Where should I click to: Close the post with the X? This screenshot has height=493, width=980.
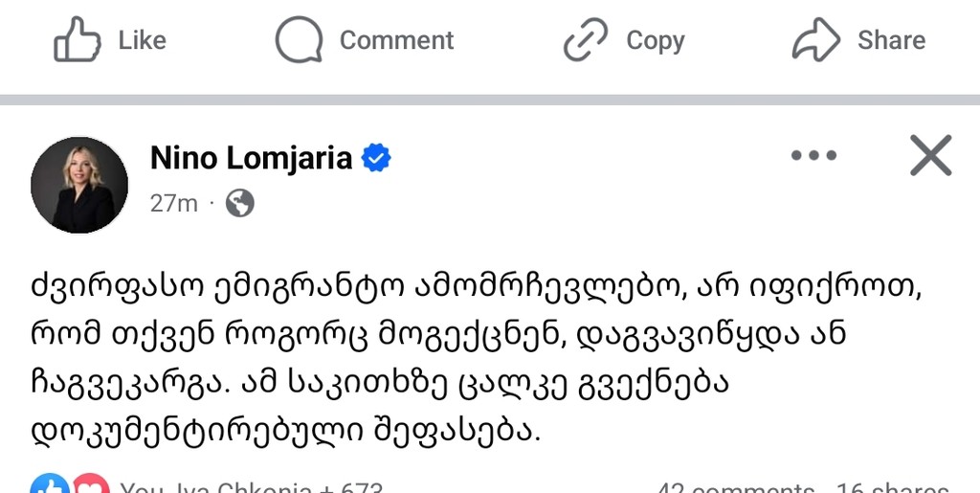[x=930, y=155]
